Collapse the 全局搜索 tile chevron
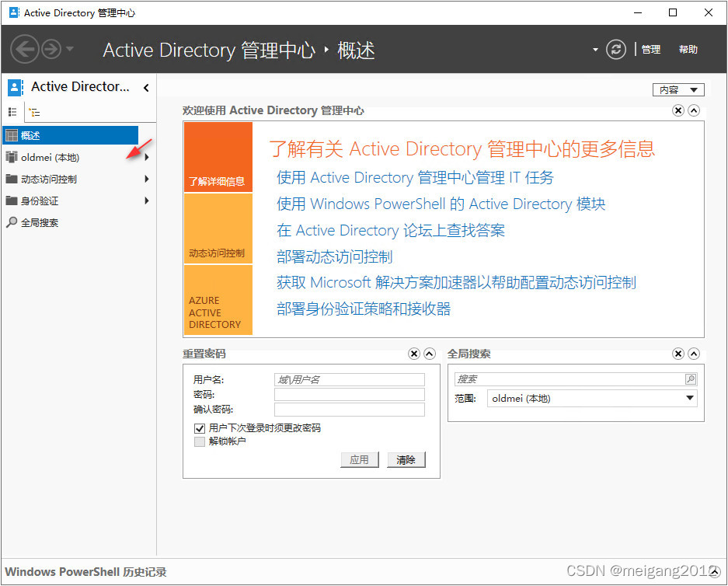Screen dimensions: 728x586 click(694, 354)
